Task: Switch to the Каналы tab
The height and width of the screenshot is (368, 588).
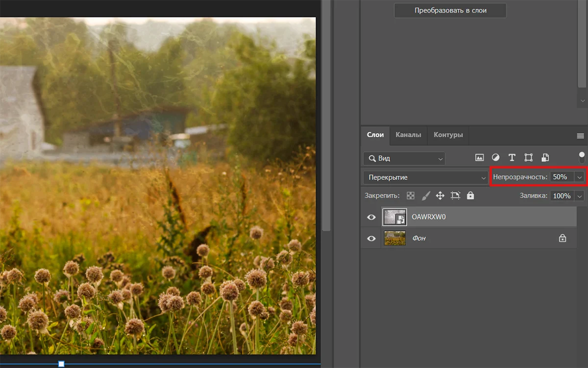Action: tap(408, 135)
